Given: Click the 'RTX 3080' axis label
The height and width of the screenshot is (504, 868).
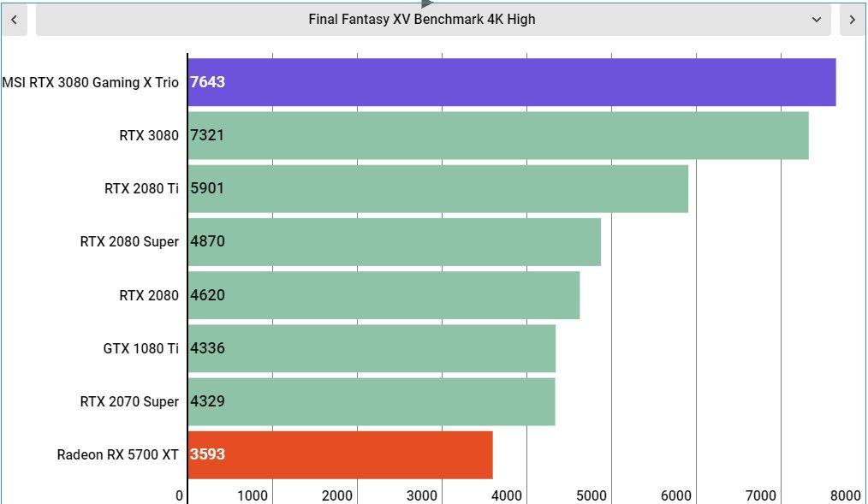Looking at the screenshot, I should tap(149, 135).
